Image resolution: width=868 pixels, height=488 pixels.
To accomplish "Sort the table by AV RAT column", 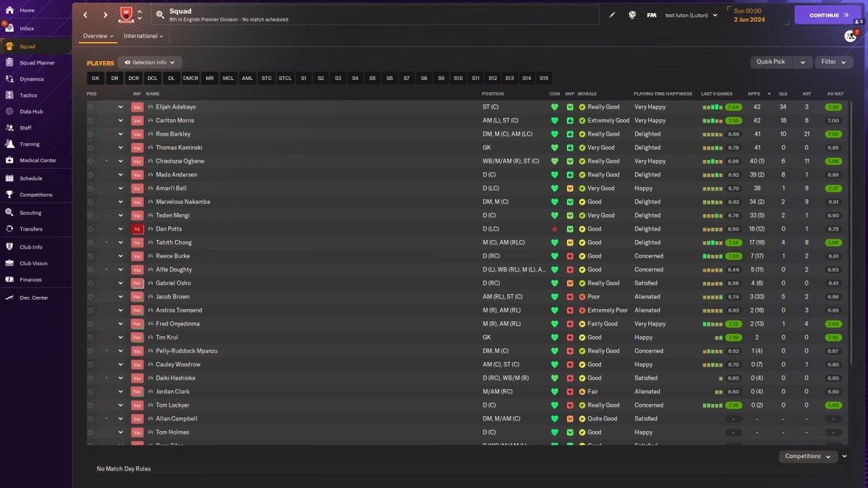I will tap(835, 94).
